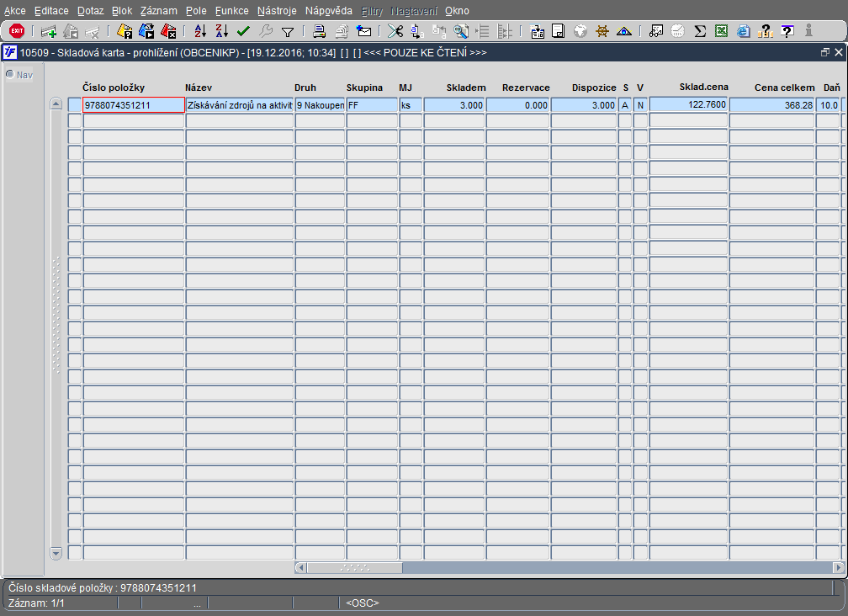
Task: Click the Daň value 10.0
Action: 828,105
